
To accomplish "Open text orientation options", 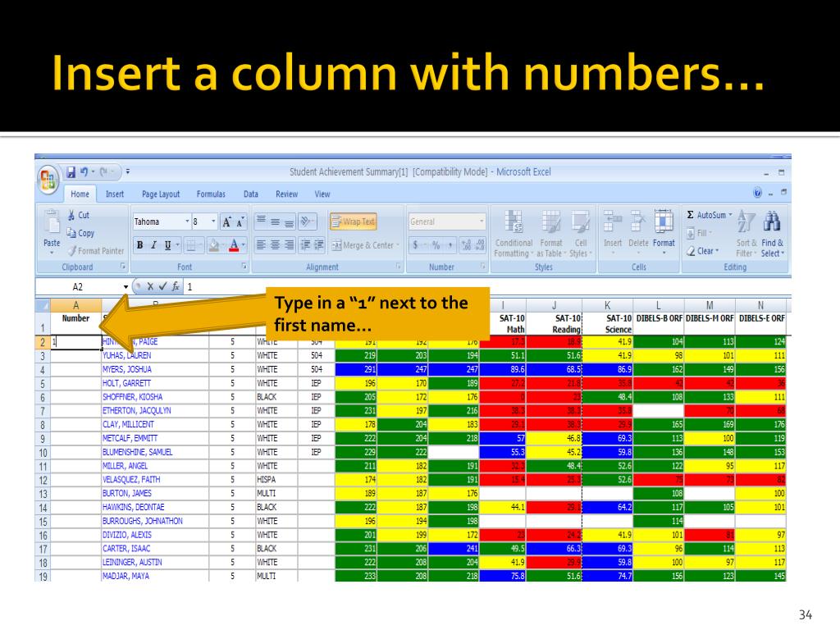I will 307,221.
